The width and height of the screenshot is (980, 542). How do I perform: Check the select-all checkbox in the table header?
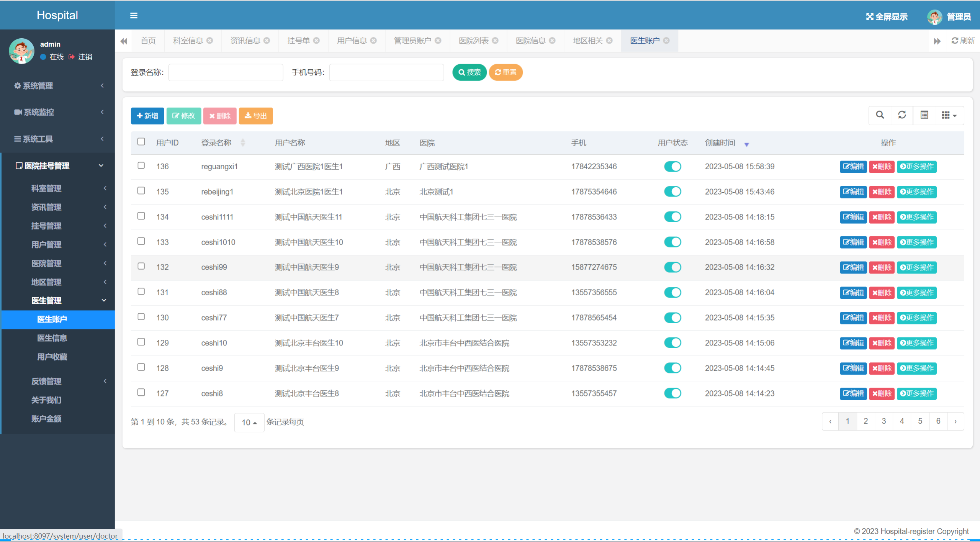click(141, 142)
